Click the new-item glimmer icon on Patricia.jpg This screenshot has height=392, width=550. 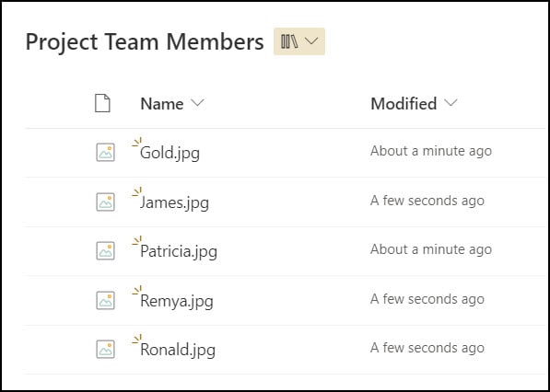coord(136,240)
